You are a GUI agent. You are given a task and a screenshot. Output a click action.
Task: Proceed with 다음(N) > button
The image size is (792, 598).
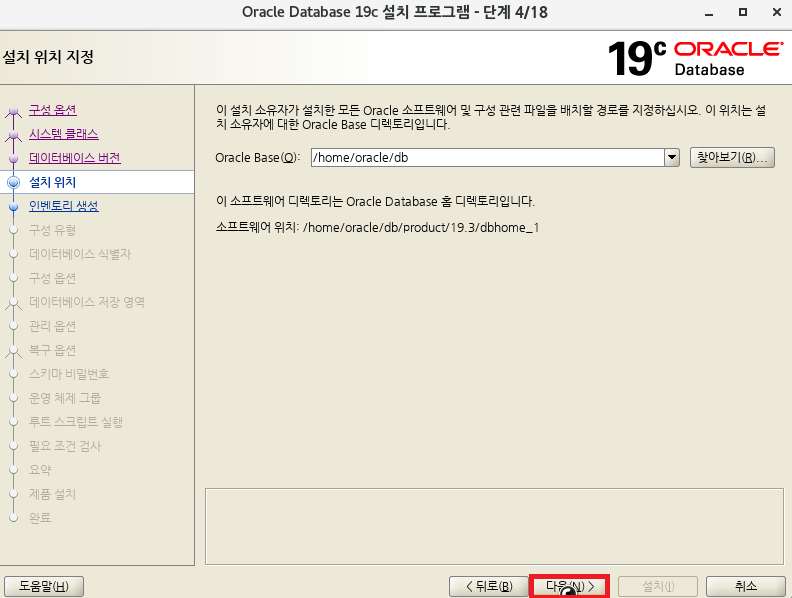coord(569,586)
